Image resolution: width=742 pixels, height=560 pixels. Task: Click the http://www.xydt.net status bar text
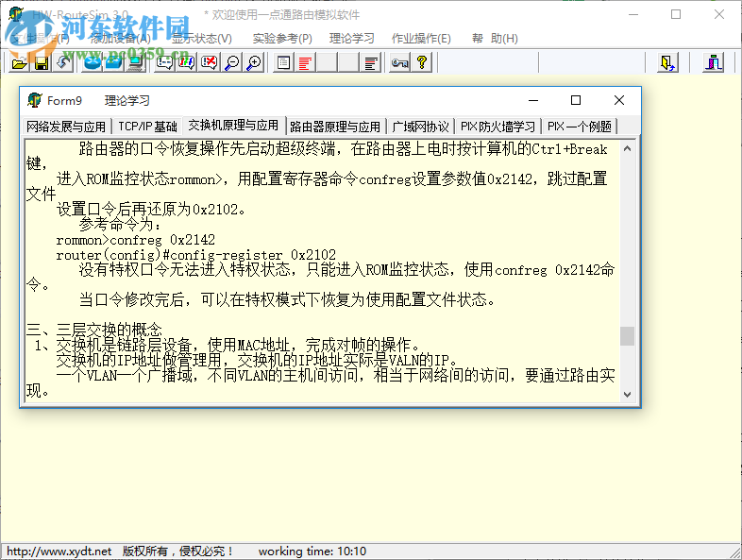pyautogui.click(x=59, y=552)
